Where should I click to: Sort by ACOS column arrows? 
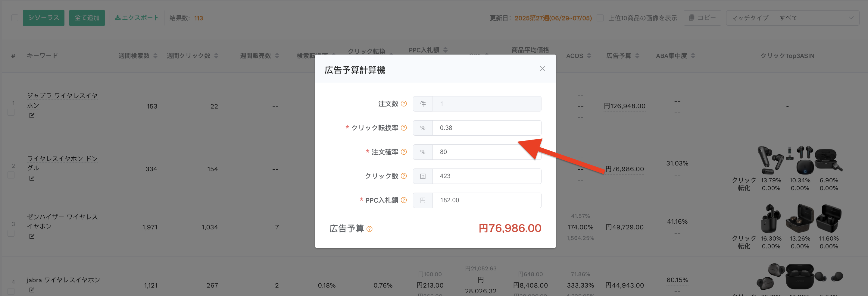click(589, 56)
